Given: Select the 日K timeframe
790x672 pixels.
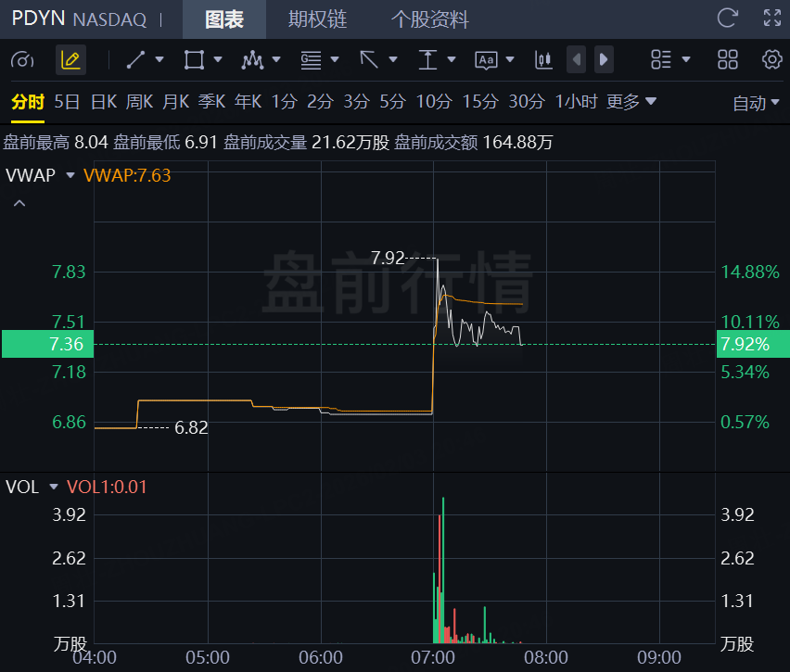Looking at the screenshot, I should tap(103, 102).
